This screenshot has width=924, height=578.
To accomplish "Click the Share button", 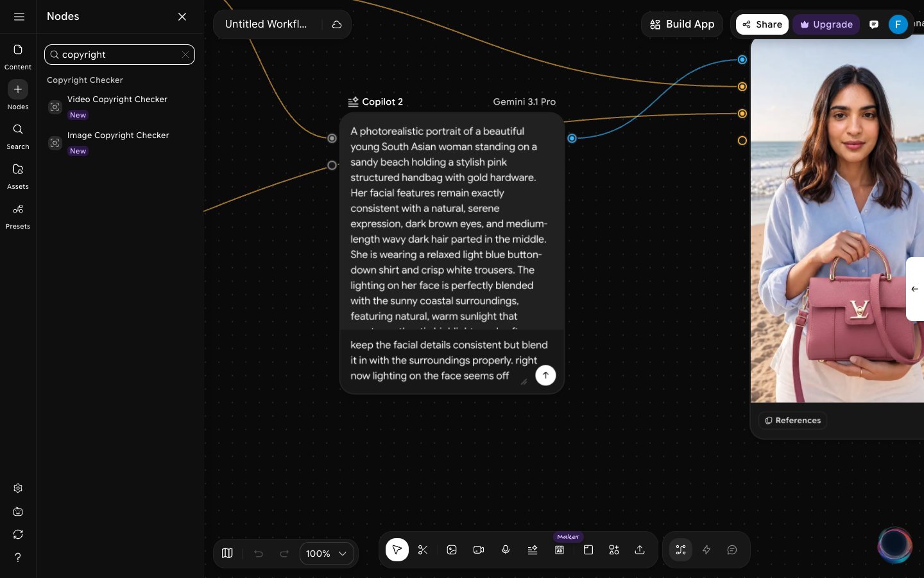I will 762,24.
